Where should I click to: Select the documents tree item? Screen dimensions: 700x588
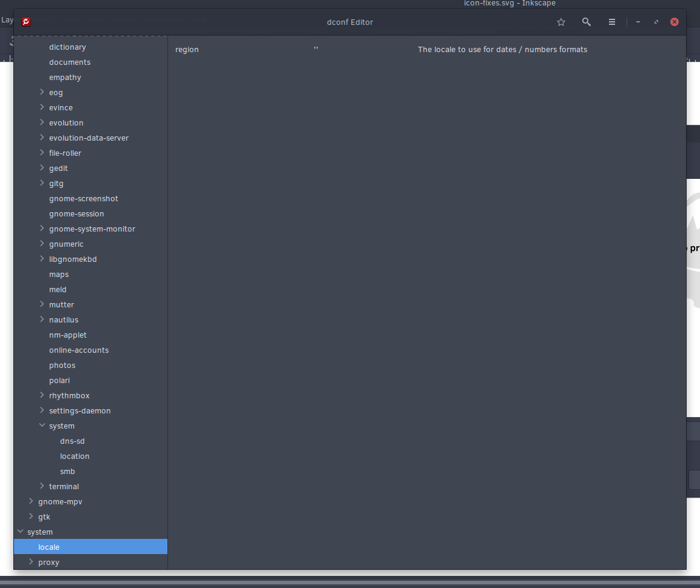pyautogui.click(x=90, y=62)
